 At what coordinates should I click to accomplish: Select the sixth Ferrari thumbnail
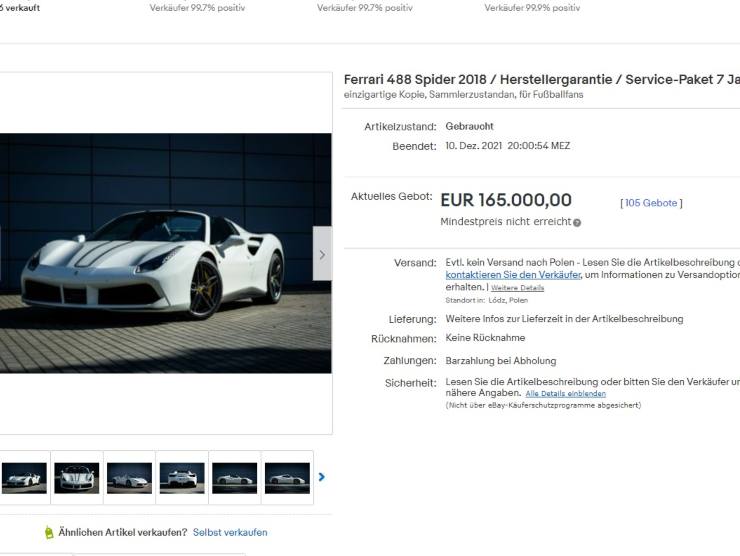click(x=287, y=478)
